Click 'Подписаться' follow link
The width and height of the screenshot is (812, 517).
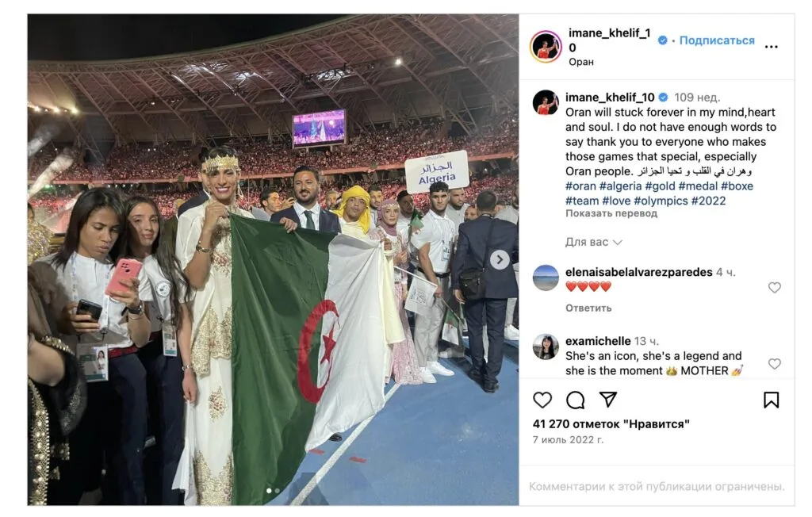pyautogui.click(x=717, y=40)
